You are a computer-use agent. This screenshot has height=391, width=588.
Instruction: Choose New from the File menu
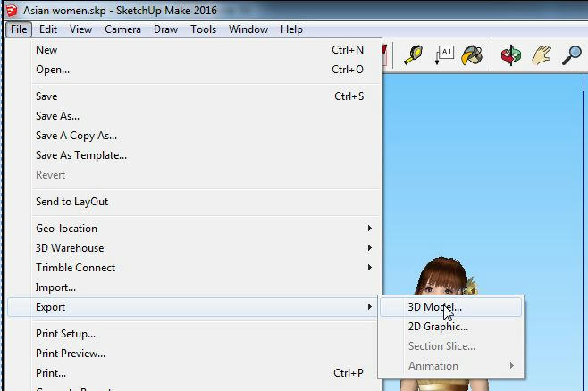click(x=194, y=50)
